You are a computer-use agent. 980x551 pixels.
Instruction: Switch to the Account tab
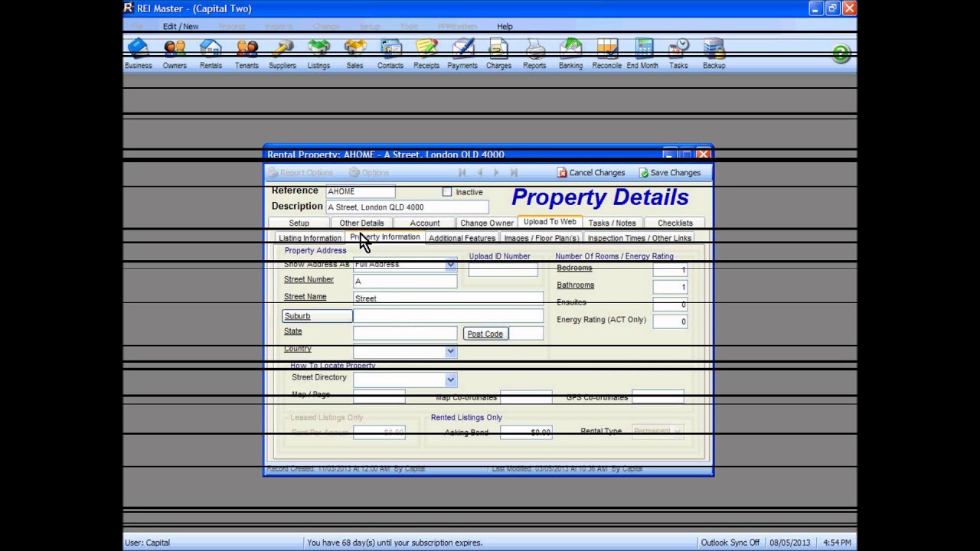pos(424,223)
